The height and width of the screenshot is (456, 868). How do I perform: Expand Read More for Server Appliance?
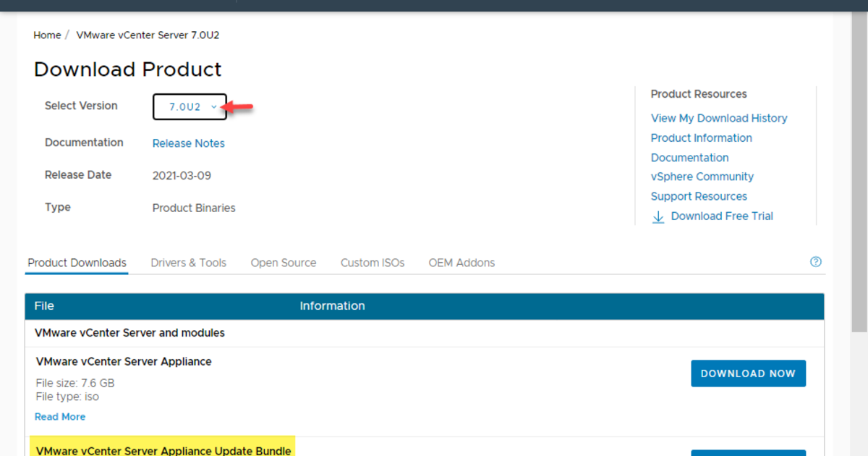coord(60,417)
